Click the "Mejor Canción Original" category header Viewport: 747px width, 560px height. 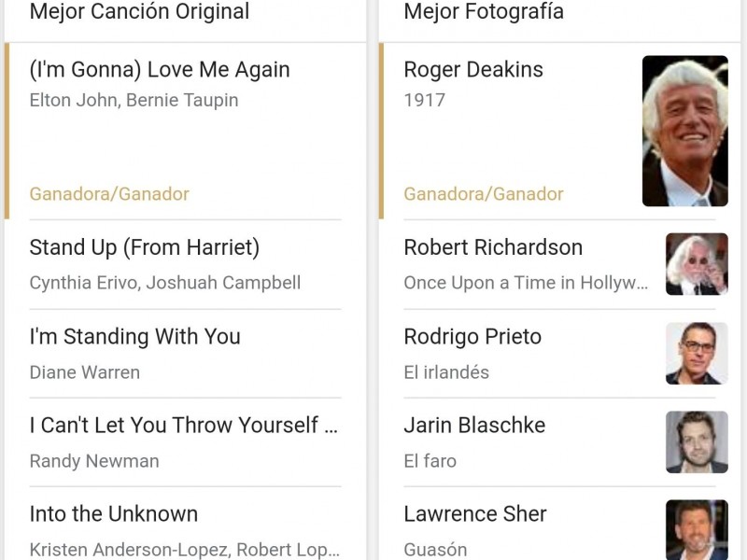pyautogui.click(x=140, y=12)
